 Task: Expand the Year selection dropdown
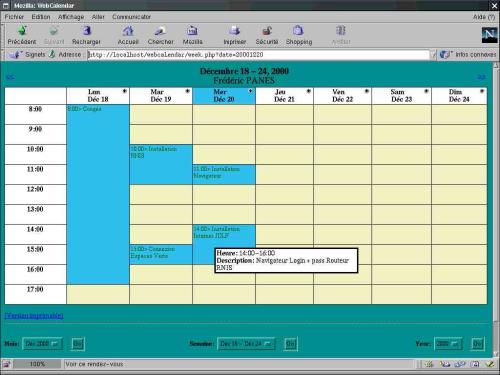(x=448, y=344)
